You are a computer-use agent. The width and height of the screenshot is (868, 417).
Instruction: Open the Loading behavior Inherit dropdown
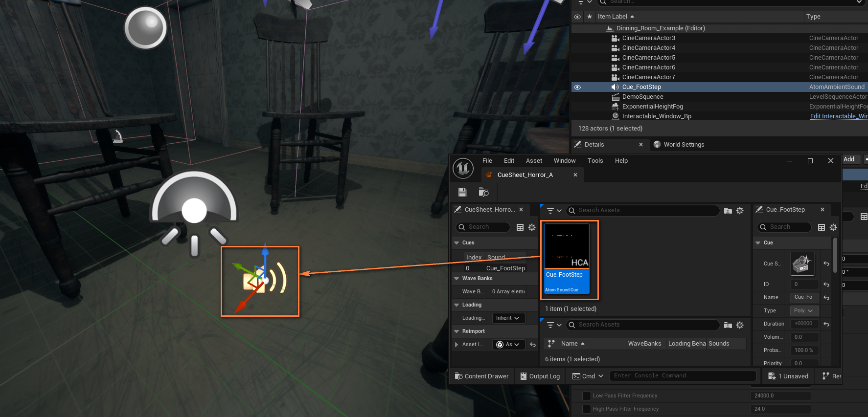[x=508, y=318]
